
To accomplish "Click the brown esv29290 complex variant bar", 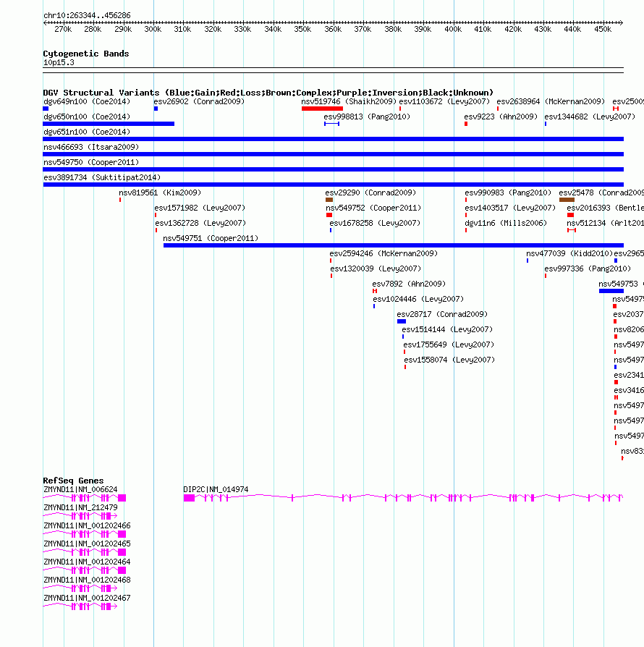I will [329, 200].
